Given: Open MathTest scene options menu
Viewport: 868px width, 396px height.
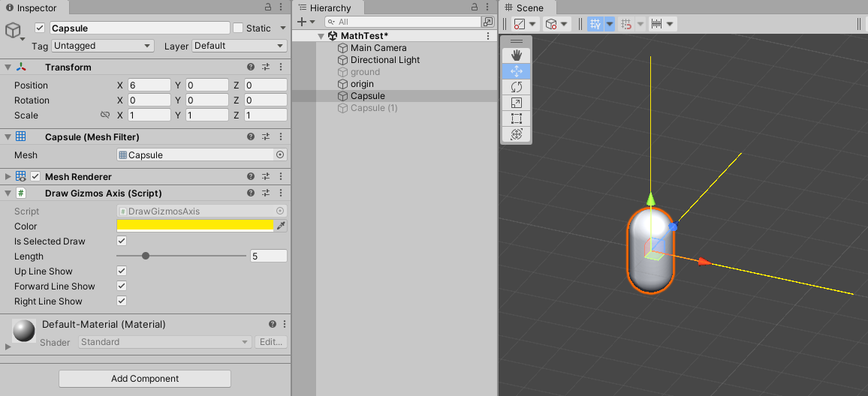Looking at the screenshot, I should pos(488,36).
